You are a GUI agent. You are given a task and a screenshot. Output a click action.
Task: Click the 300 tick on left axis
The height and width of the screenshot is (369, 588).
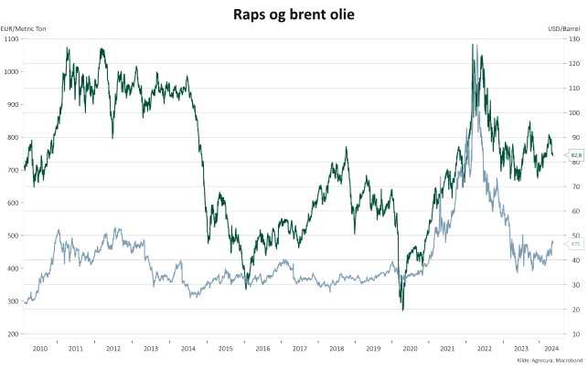pos(13,301)
